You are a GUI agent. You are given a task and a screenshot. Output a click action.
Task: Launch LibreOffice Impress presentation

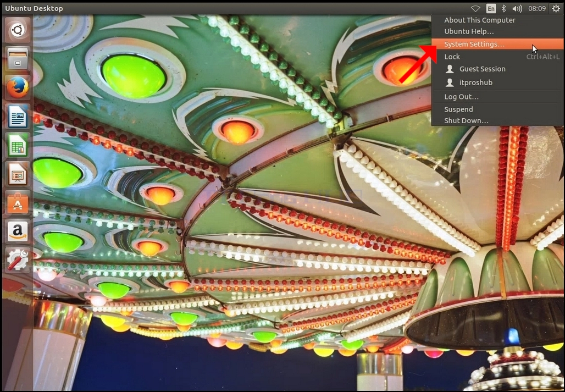pyautogui.click(x=17, y=174)
